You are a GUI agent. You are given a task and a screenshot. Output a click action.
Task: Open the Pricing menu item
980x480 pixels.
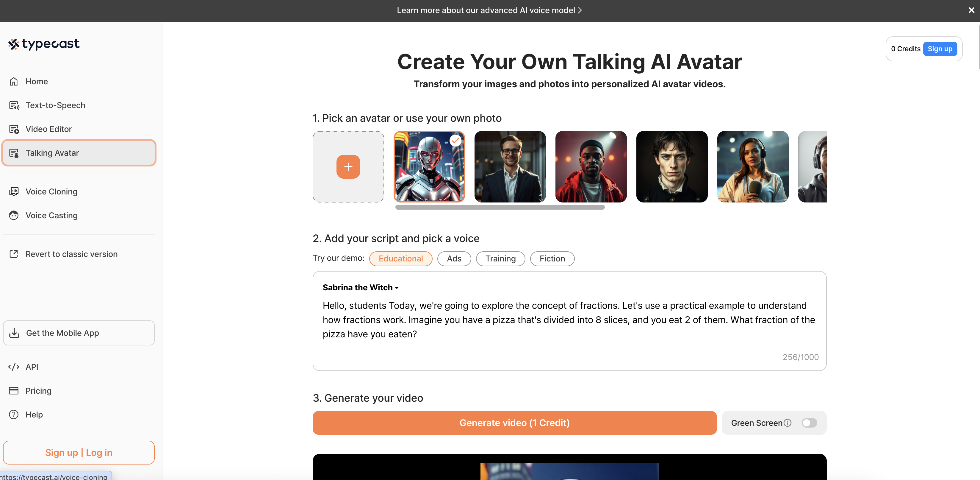coord(38,391)
